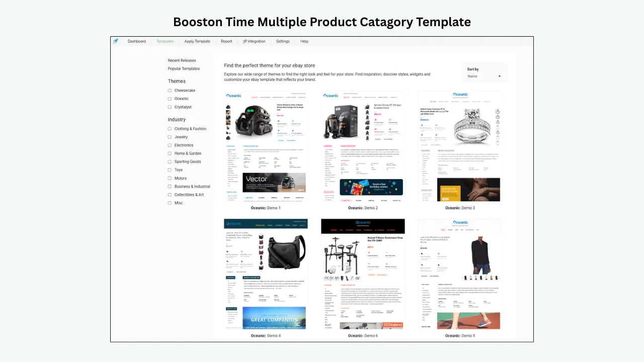Enable Collectibles & Art filter
The image size is (644, 362).
[170, 195]
